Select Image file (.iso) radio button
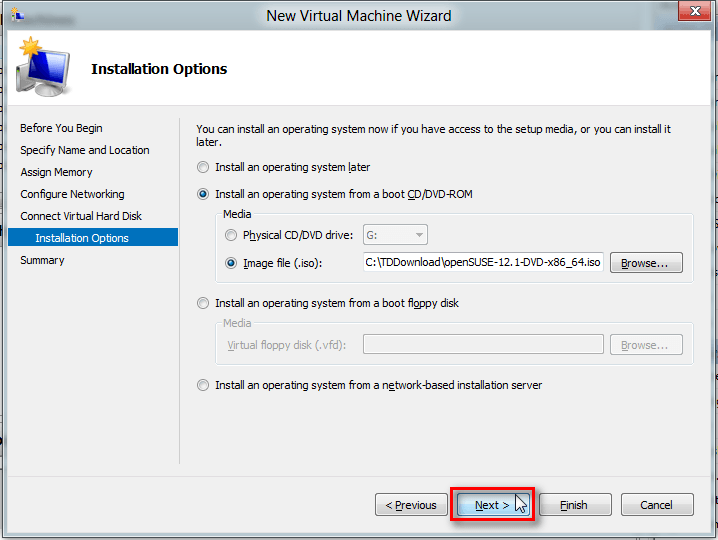 coord(232,263)
